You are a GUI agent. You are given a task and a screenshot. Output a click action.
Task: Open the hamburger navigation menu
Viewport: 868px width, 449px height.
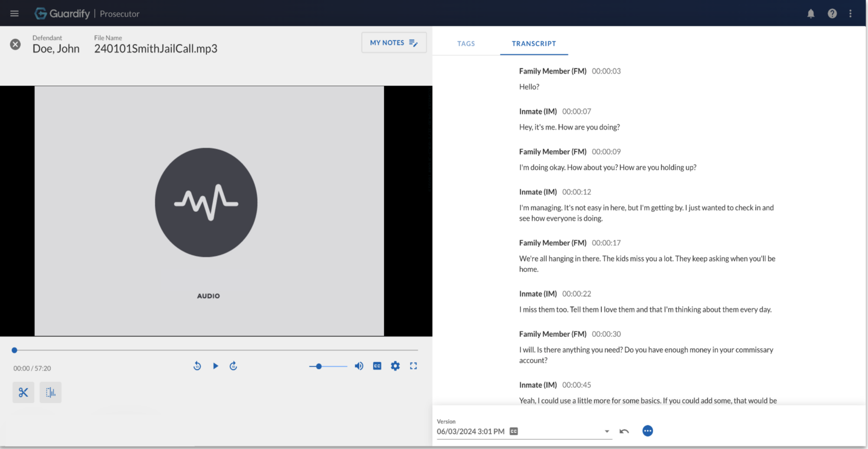[x=14, y=14]
